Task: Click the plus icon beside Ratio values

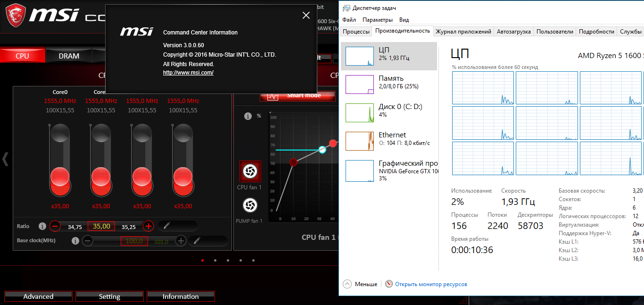Action: (148, 226)
